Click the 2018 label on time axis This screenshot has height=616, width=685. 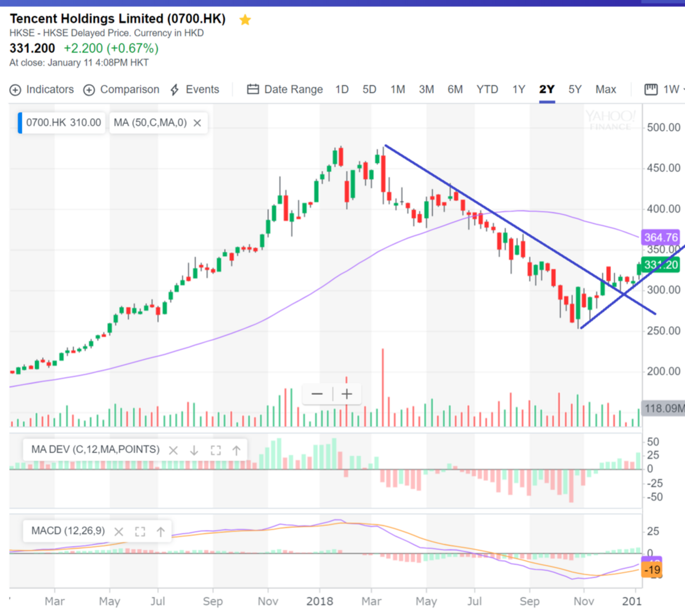point(319,601)
